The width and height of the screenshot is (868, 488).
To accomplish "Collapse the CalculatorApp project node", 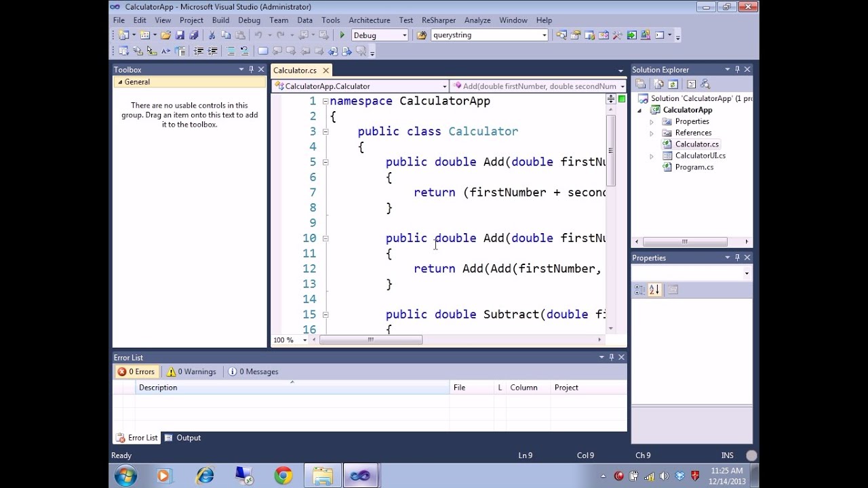I will coord(639,110).
